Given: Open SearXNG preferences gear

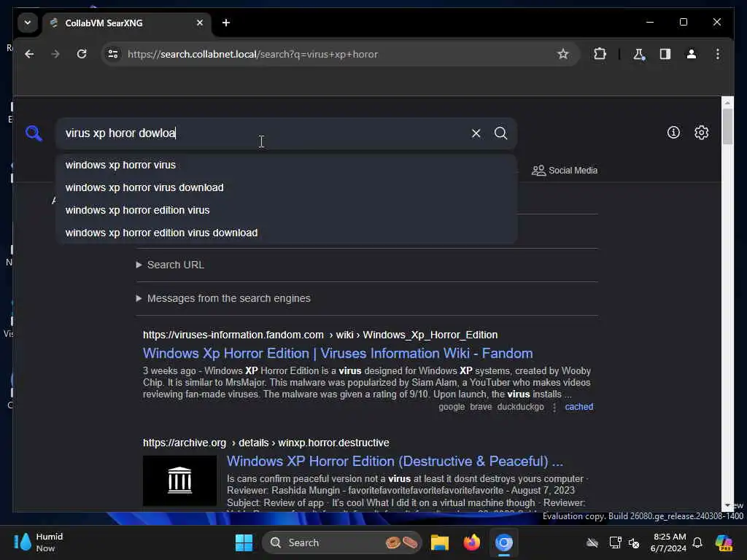Looking at the screenshot, I should (x=701, y=133).
